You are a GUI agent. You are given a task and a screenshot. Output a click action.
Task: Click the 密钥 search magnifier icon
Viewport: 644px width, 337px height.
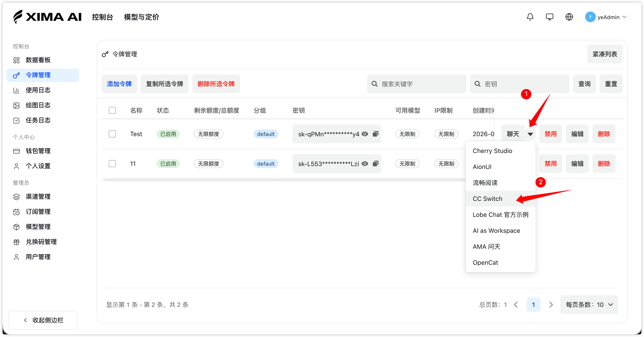[477, 84]
